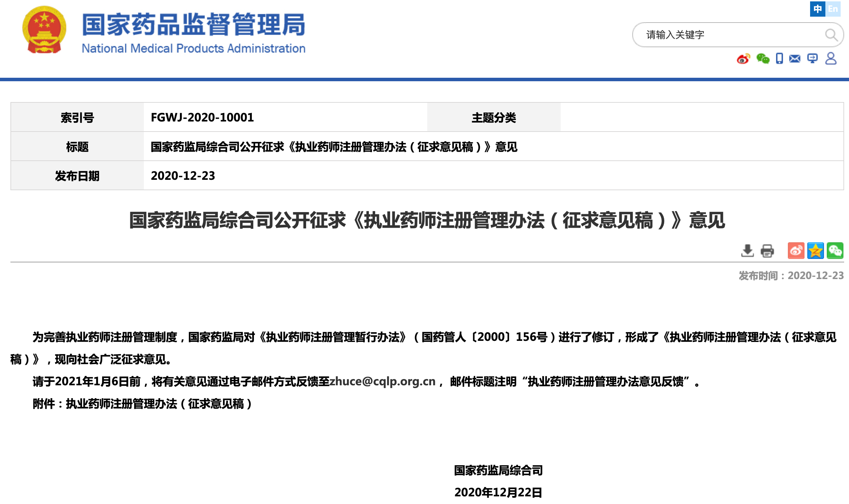Share to QZone via star icon

click(815, 251)
